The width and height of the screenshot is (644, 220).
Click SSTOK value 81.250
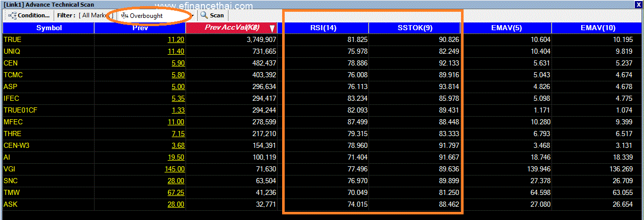(x=449, y=192)
